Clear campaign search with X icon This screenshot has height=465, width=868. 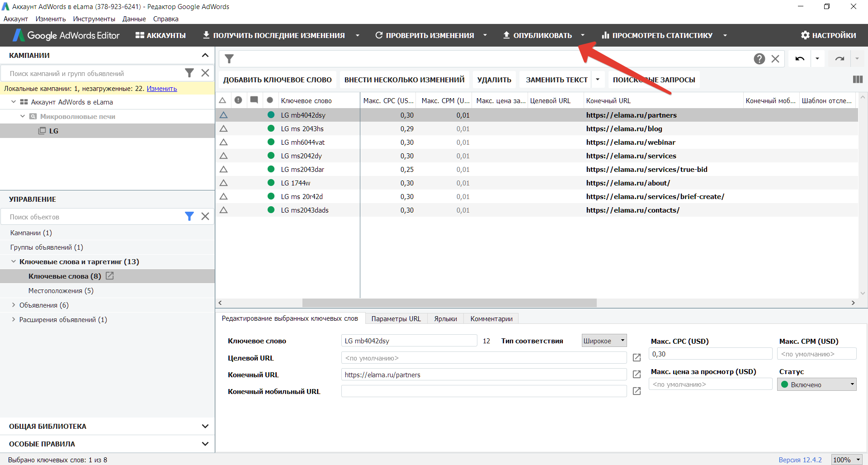tap(205, 73)
